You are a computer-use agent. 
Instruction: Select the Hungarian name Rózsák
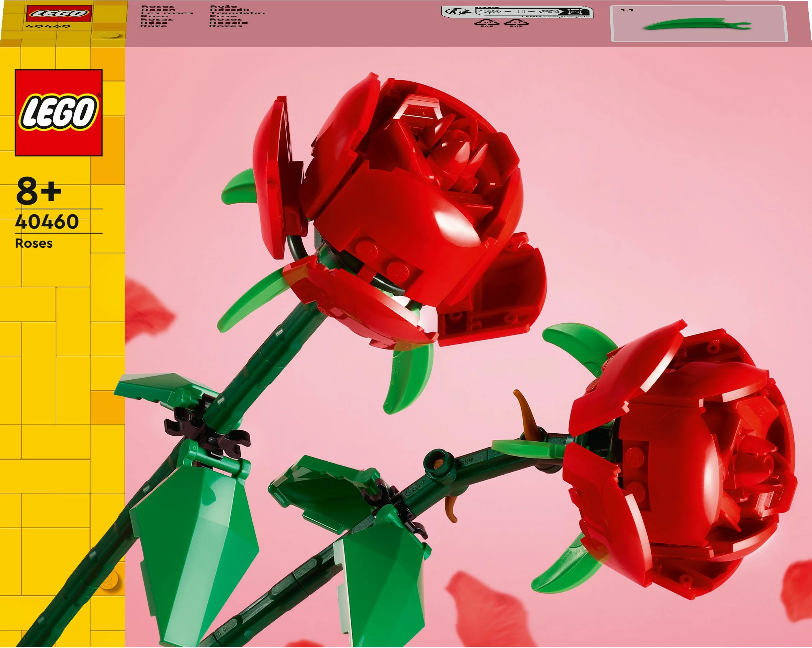tap(230, 10)
